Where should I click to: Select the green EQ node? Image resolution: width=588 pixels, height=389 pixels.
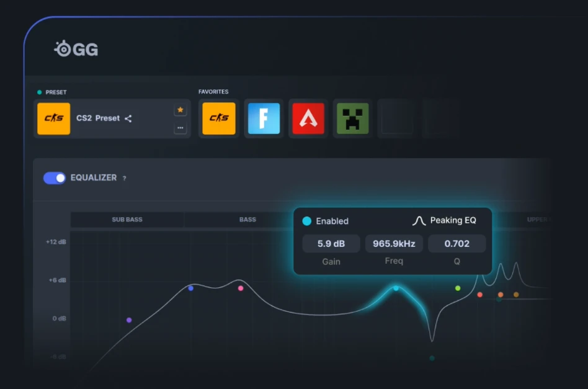click(458, 288)
